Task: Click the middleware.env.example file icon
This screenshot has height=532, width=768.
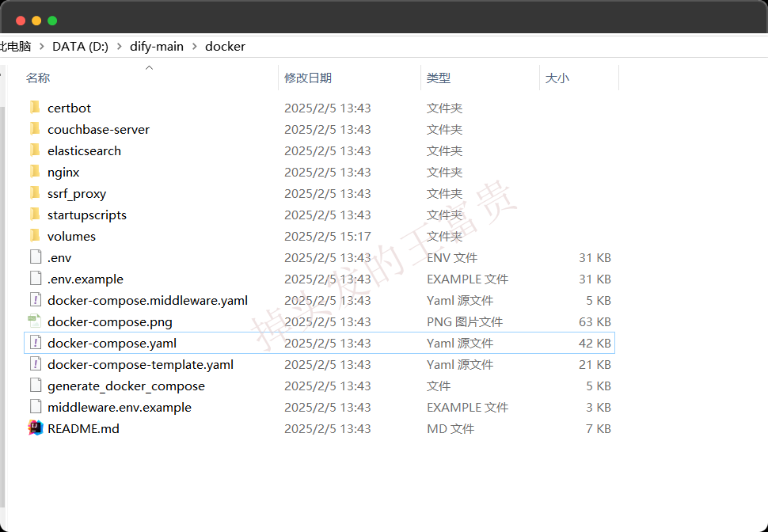Action: coord(36,407)
